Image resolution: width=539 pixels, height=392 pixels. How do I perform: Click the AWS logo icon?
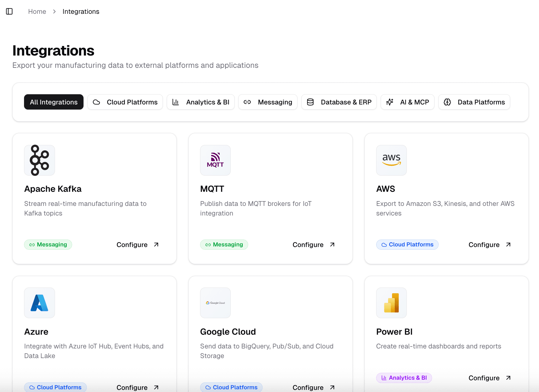tap(391, 160)
